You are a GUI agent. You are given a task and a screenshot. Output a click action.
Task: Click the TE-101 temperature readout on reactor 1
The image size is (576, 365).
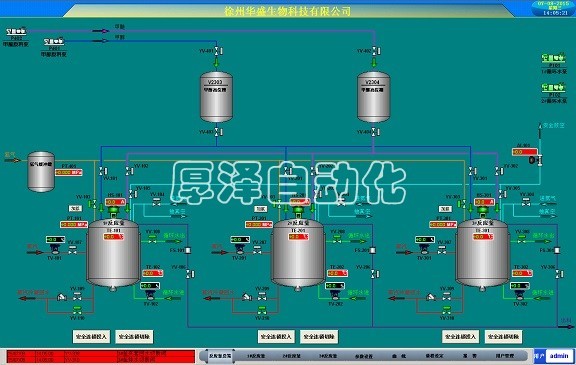coord(114,237)
